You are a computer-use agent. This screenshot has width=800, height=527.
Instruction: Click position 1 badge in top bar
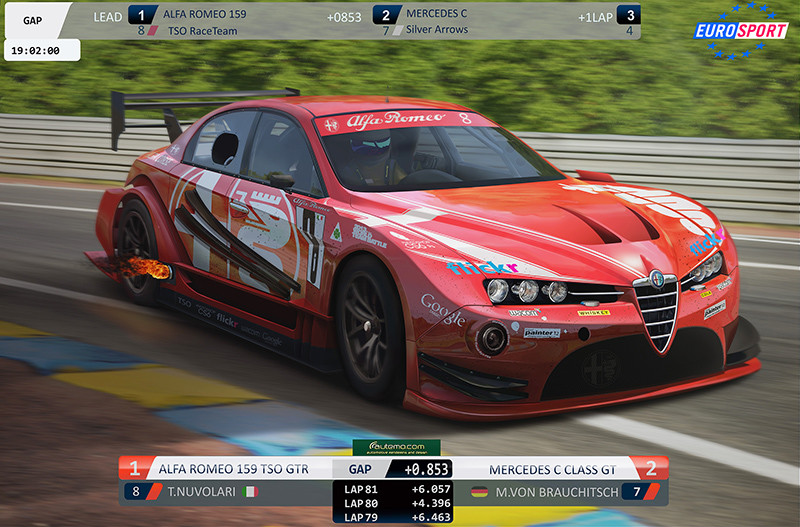[x=142, y=15]
